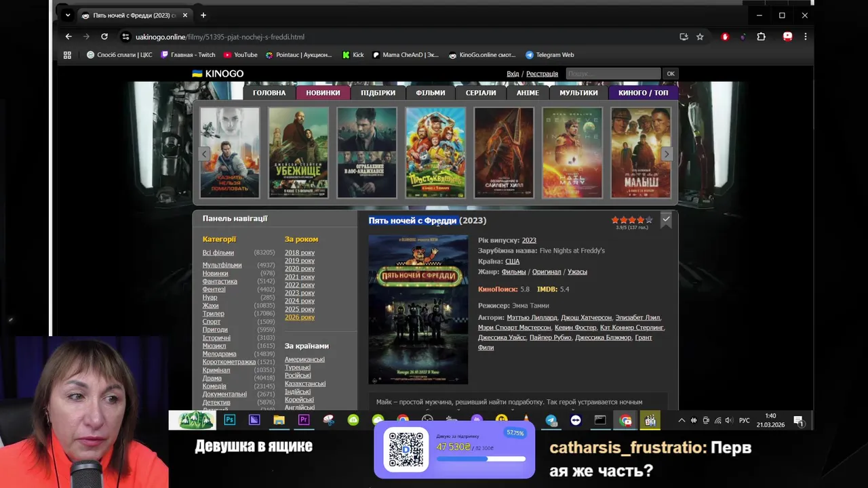
Task: Open the ГОЛОВНА menu tab
Action: [269, 93]
